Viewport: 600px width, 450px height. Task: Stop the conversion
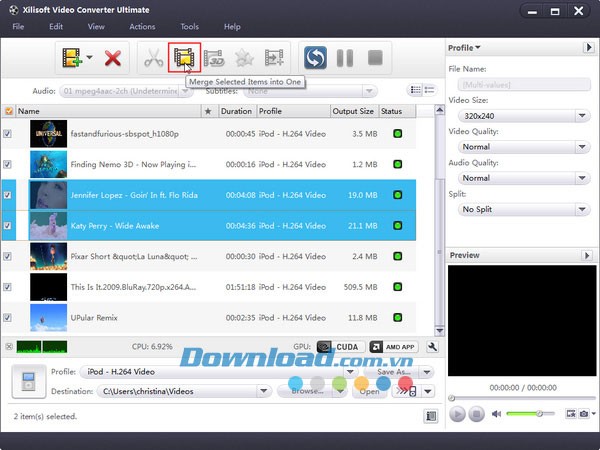pyautogui.click(x=375, y=58)
